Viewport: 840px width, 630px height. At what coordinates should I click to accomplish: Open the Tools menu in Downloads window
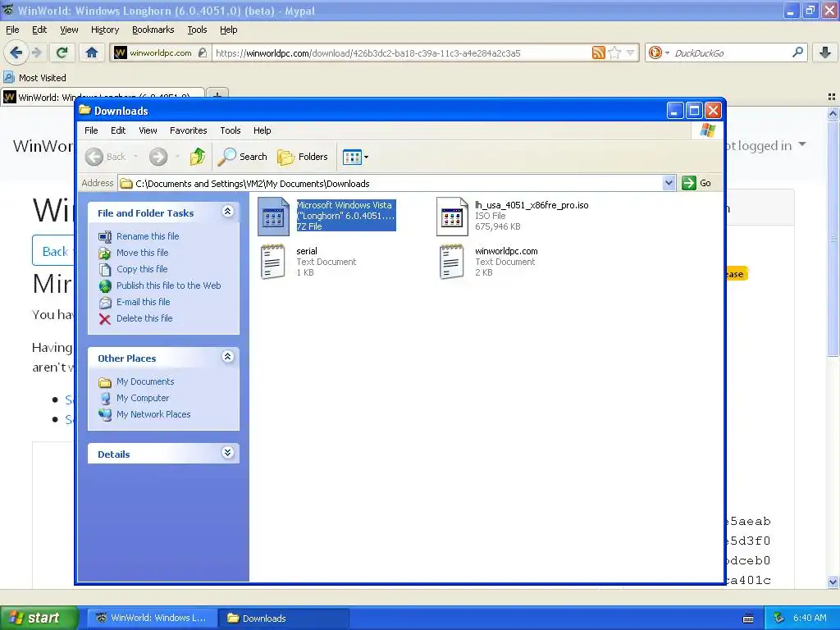pyautogui.click(x=231, y=130)
